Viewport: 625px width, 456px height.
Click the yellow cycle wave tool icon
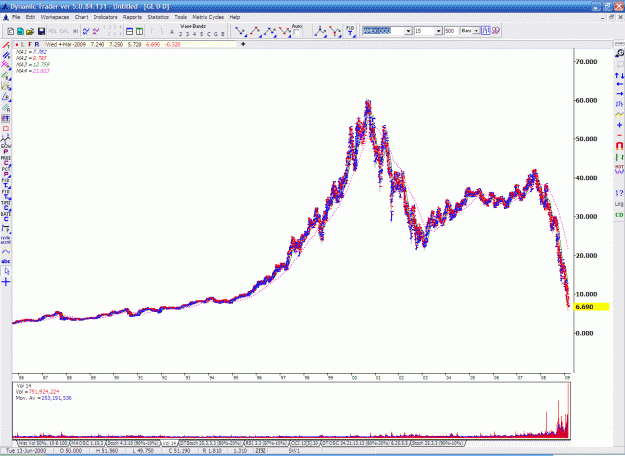point(6,252)
